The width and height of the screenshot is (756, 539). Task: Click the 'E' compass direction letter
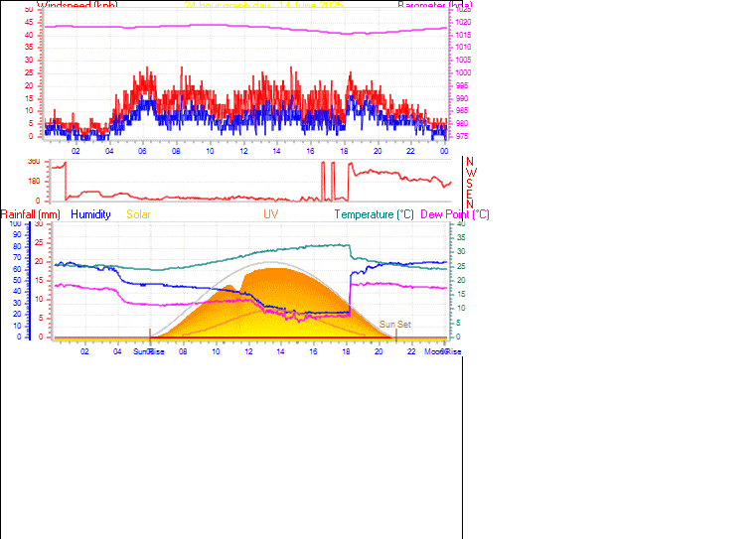[x=470, y=194]
